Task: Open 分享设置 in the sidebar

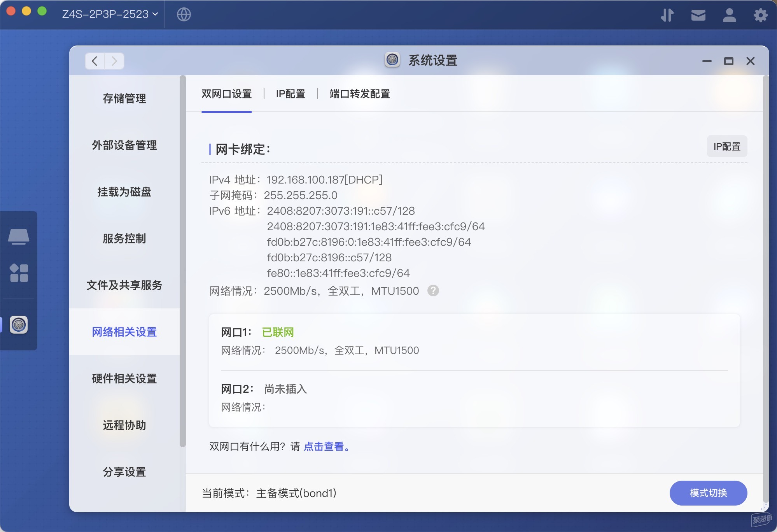Action: [124, 472]
